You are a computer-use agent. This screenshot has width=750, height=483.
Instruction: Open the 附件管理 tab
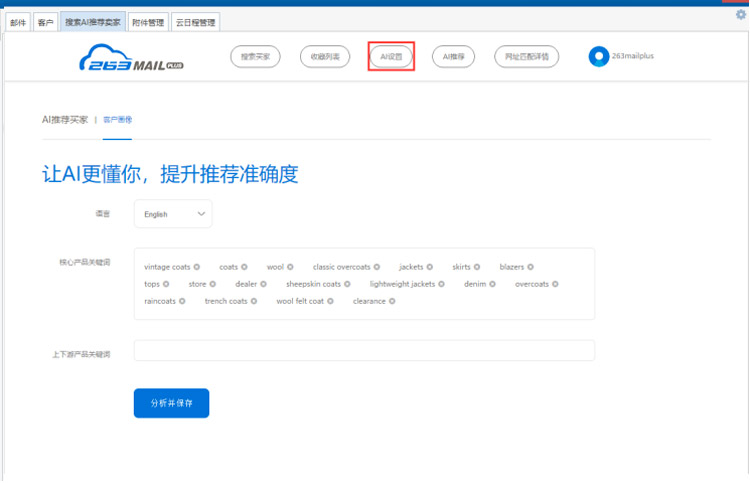click(x=148, y=22)
